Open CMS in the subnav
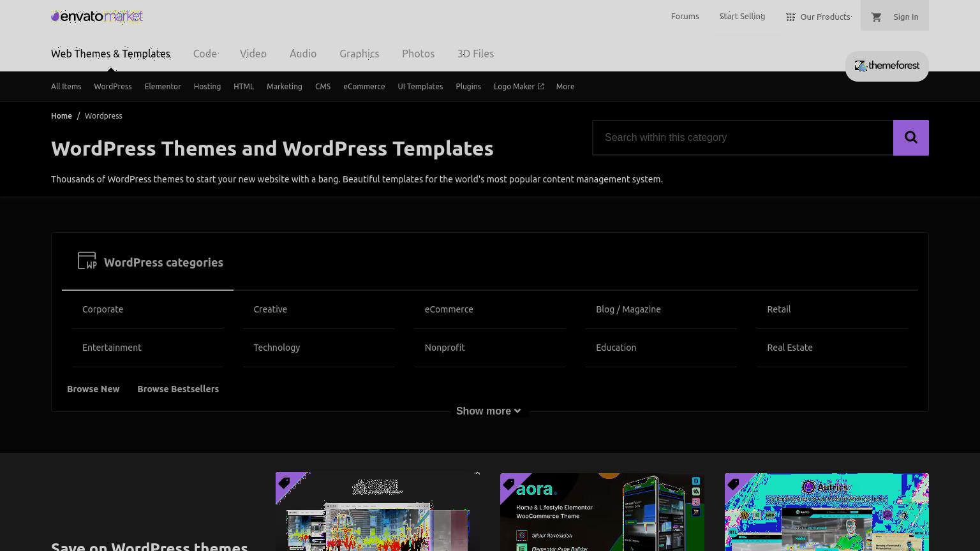 (x=323, y=87)
